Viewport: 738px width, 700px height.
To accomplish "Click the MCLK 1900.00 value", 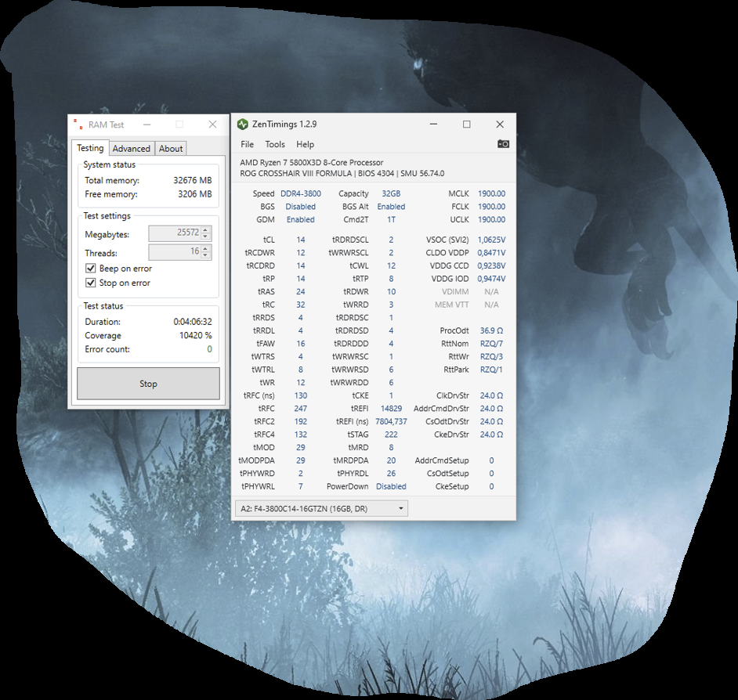I will click(491, 193).
